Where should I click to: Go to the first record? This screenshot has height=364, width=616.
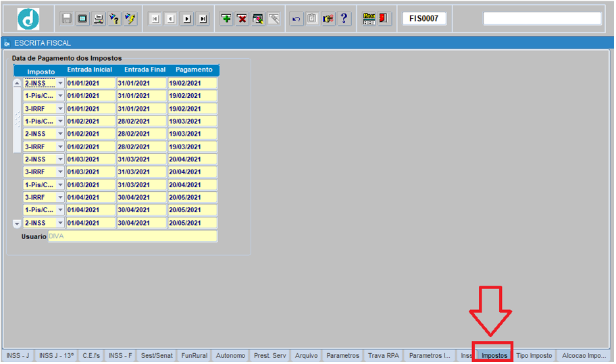tap(155, 19)
